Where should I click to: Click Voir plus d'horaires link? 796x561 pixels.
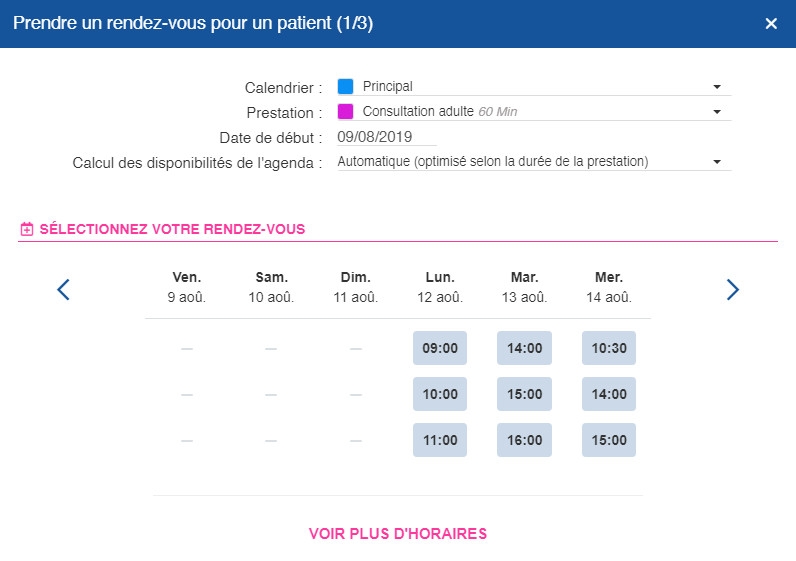tap(397, 534)
